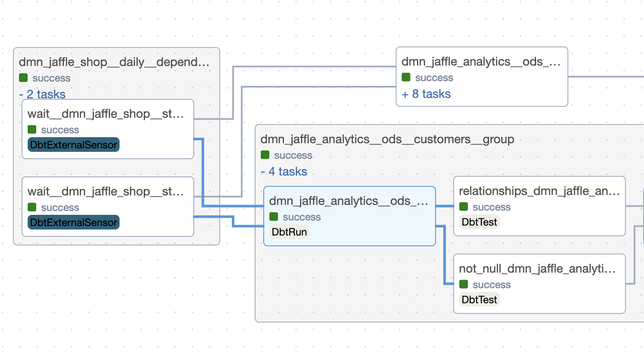
Task: Click the status icon under dmn_jaffle_analytics__ods__customers__group title
Action: pos(265,155)
